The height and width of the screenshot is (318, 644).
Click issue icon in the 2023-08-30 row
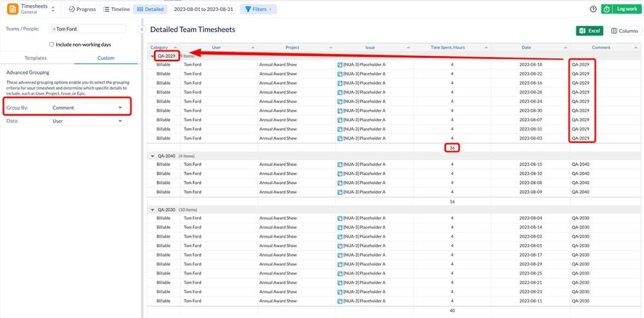coord(340,111)
